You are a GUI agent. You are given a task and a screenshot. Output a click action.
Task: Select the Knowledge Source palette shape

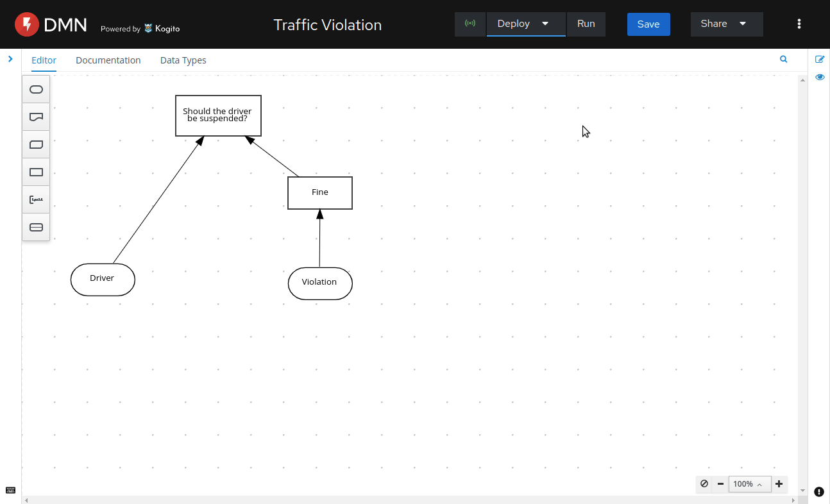point(36,117)
